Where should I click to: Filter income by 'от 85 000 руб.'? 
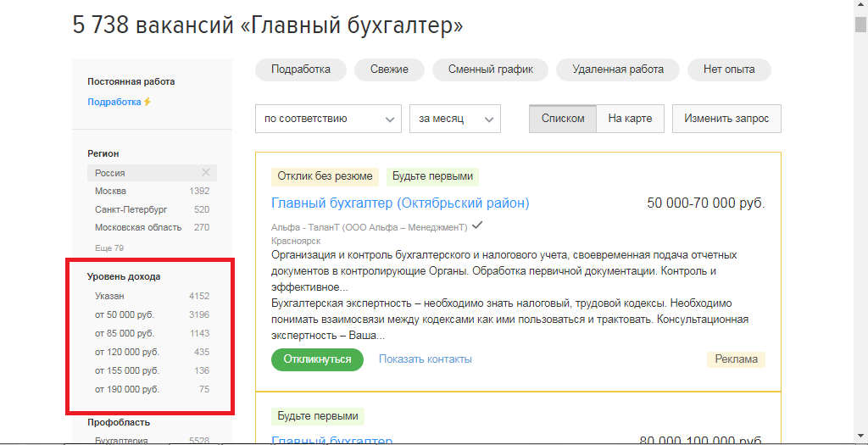125,333
